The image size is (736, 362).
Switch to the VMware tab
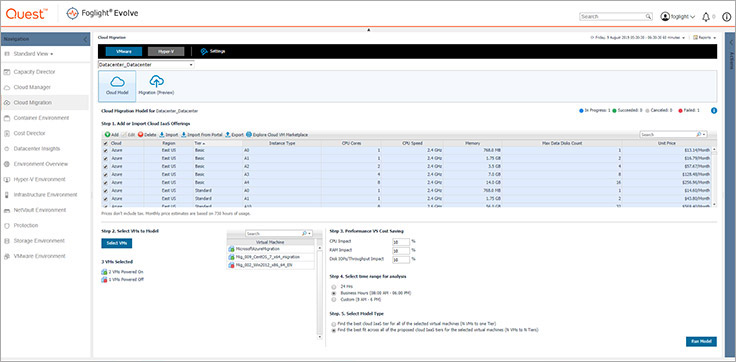click(x=123, y=51)
